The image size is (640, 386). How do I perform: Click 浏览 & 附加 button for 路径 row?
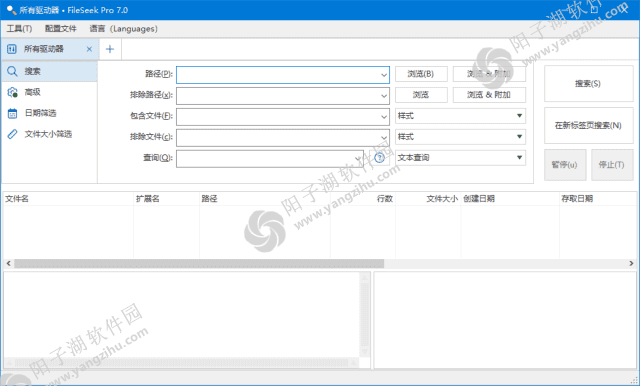point(489,74)
